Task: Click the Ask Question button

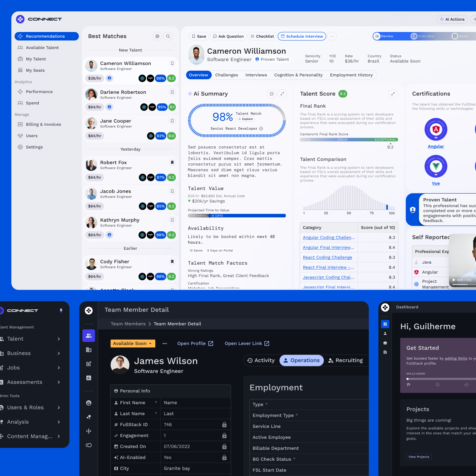Action: coord(228,36)
